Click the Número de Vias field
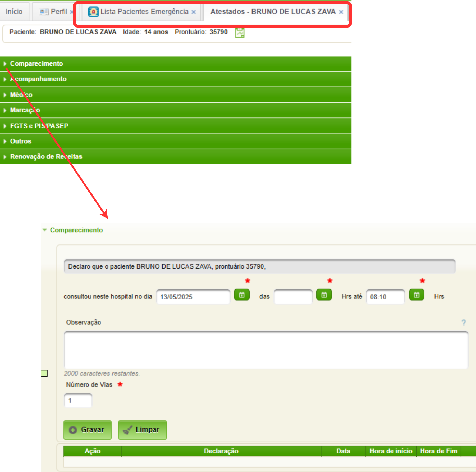This screenshot has width=476, height=472. [x=78, y=401]
